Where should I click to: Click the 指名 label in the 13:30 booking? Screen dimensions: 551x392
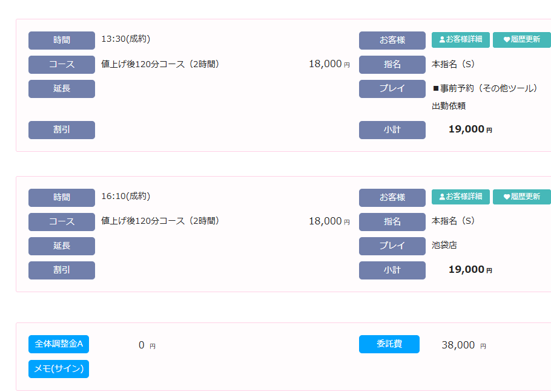tap(392, 65)
